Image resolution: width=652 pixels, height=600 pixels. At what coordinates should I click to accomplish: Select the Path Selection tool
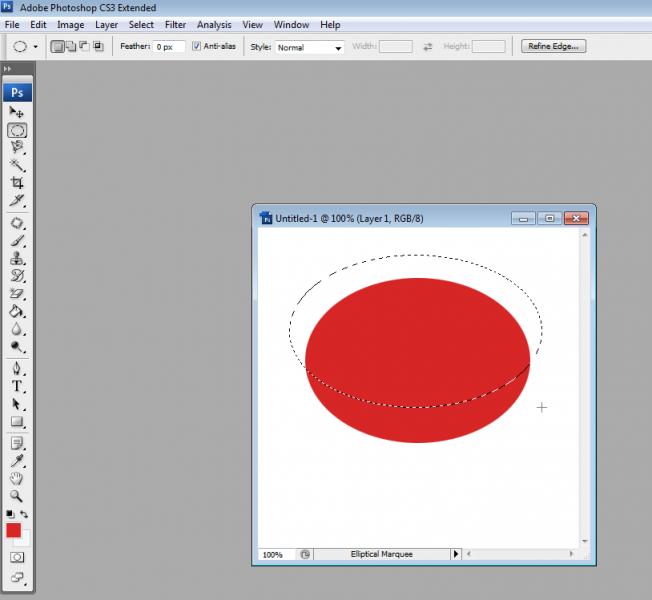pyautogui.click(x=17, y=404)
